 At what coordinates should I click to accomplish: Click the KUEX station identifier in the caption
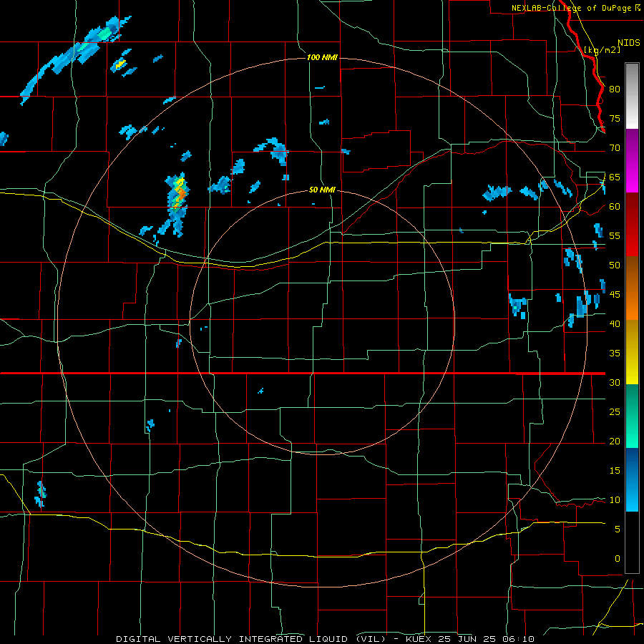coord(418,639)
